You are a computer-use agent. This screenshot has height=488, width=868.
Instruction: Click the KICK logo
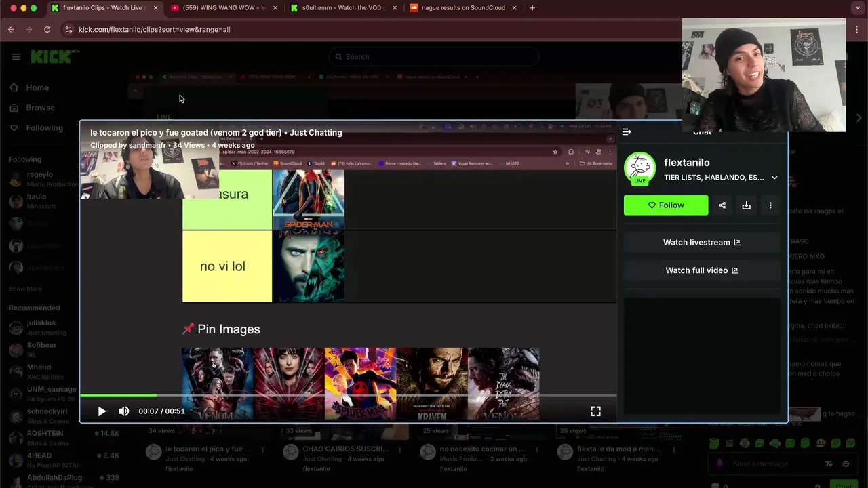coord(54,56)
